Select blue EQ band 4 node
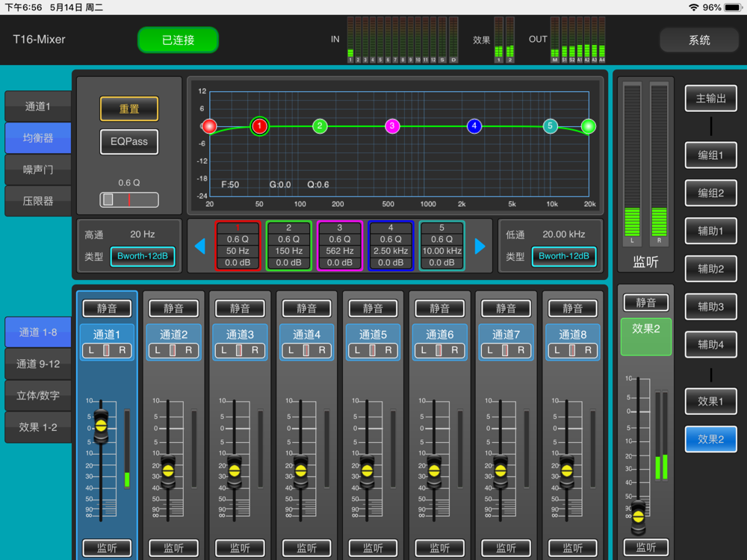The height and width of the screenshot is (560, 747). 474,126
